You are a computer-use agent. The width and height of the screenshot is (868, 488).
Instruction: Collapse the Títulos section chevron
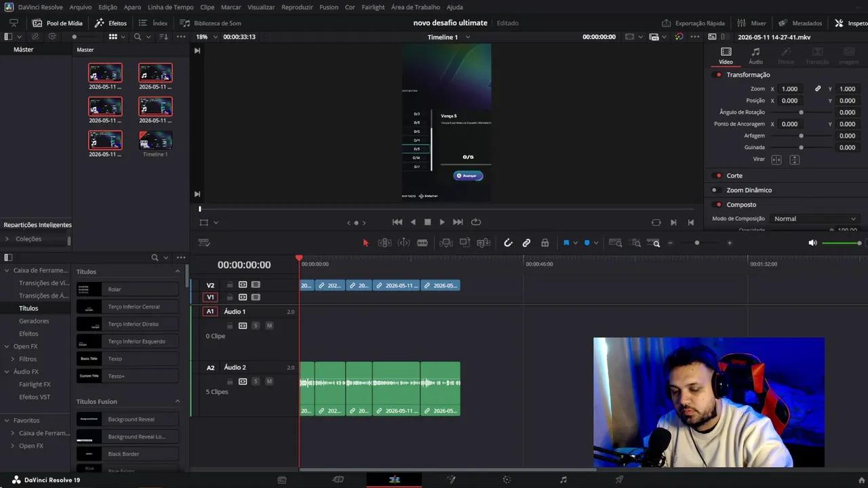tap(178, 272)
